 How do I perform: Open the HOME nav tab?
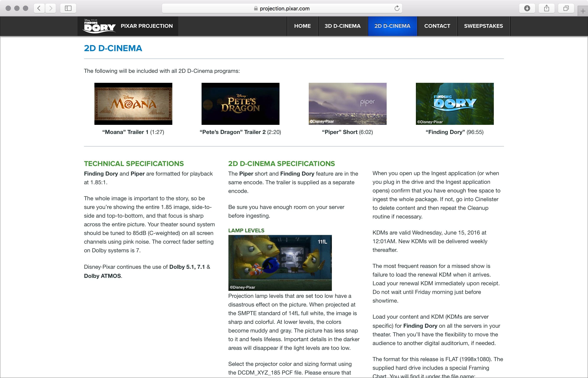[302, 26]
